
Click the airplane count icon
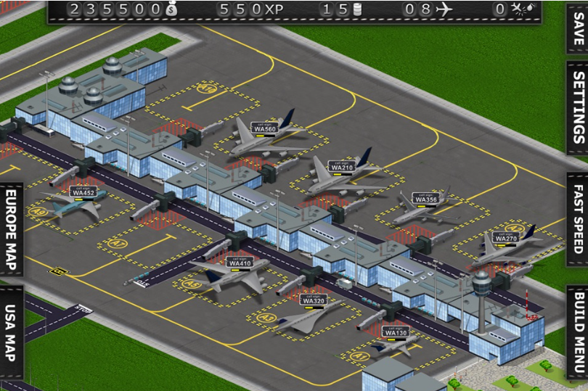click(444, 9)
